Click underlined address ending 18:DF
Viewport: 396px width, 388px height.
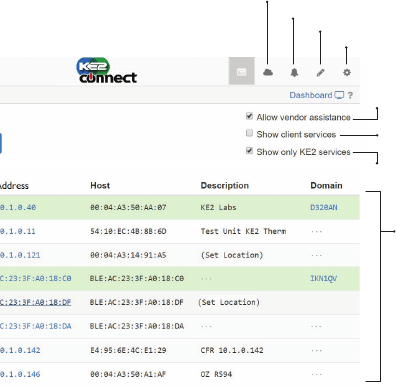coord(35,302)
